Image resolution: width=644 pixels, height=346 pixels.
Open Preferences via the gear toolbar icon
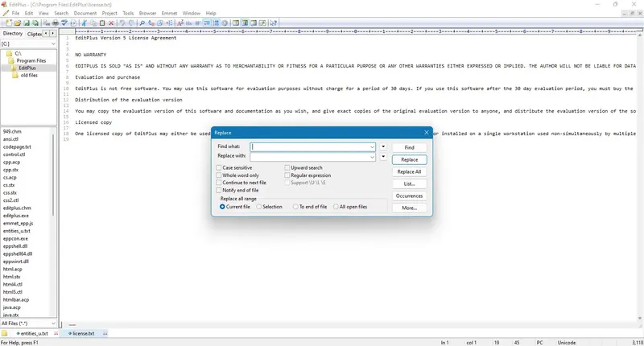[x=225, y=23]
